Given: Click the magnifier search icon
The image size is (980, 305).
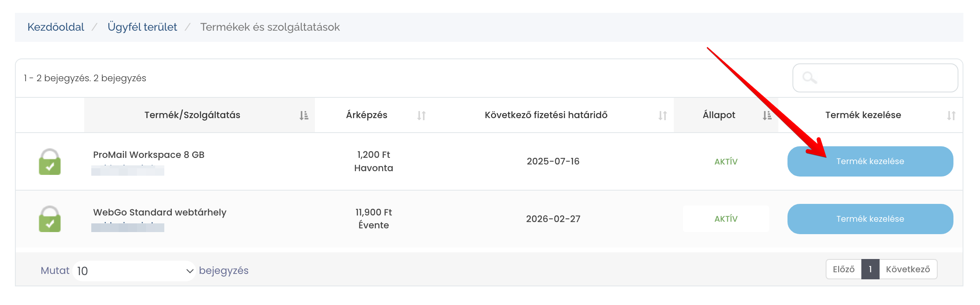Looking at the screenshot, I should (x=809, y=77).
